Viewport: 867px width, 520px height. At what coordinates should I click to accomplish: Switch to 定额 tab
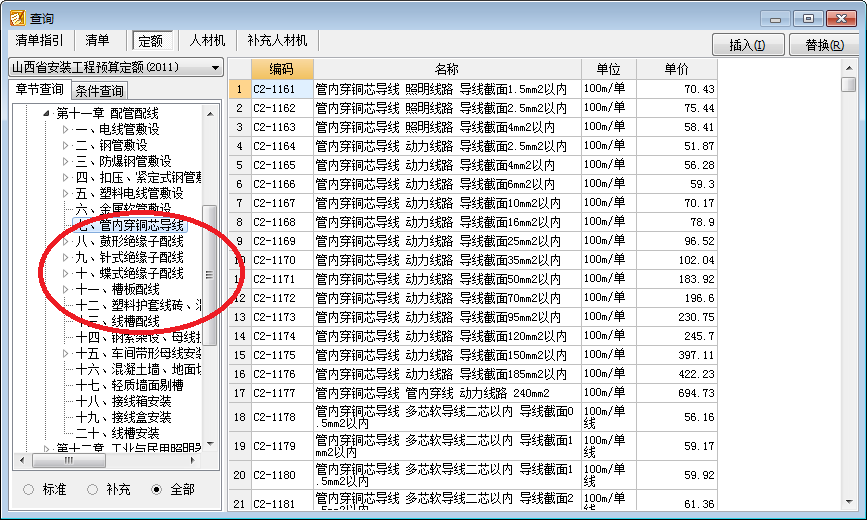150,41
